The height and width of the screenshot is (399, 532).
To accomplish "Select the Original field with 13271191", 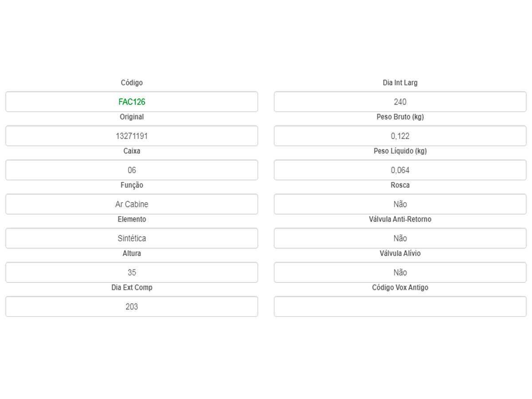I will tap(132, 136).
